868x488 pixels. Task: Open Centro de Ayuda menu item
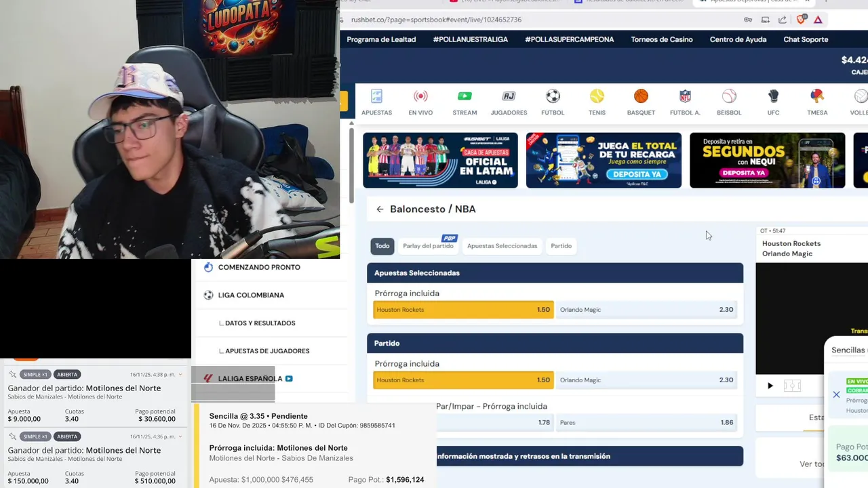[x=738, y=39]
